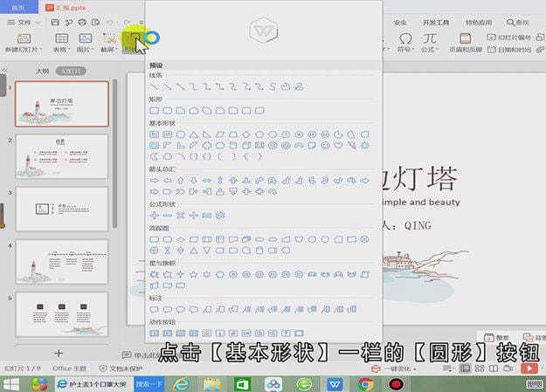
Task: Insert the trapezoid basic shape
Action: pos(233,134)
